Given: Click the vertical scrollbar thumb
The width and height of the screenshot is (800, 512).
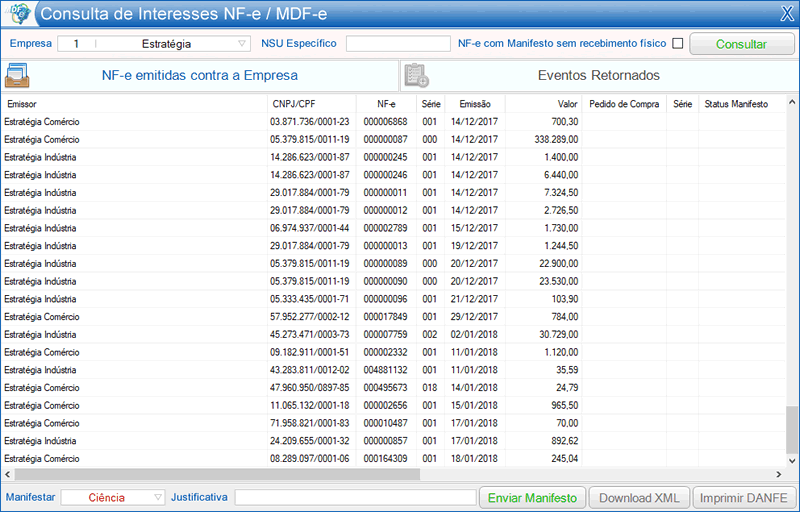Looking at the screenshot, I should [792, 429].
